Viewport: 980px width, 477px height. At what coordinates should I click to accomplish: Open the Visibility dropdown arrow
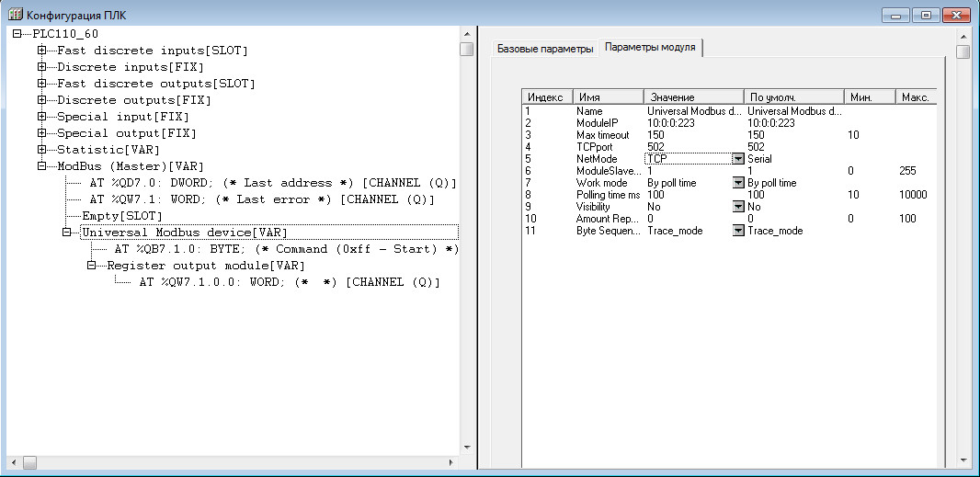(737, 207)
